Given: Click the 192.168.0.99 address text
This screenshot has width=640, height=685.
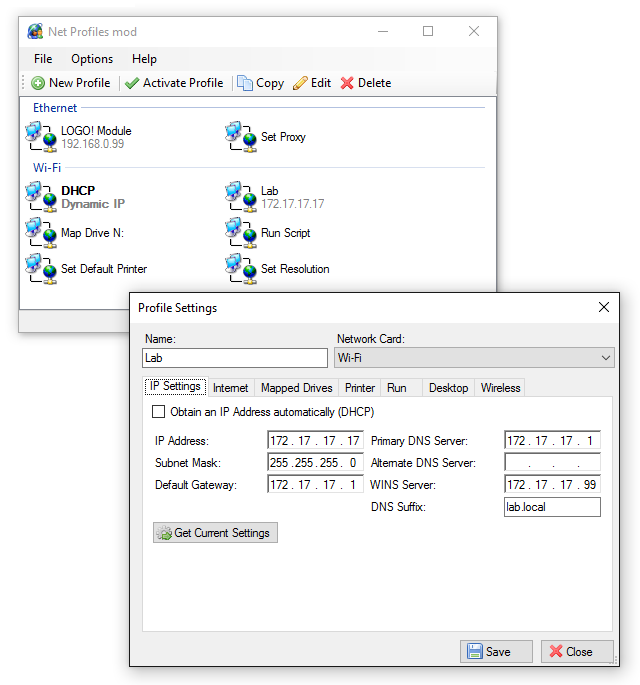Looking at the screenshot, I should coord(93,144).
